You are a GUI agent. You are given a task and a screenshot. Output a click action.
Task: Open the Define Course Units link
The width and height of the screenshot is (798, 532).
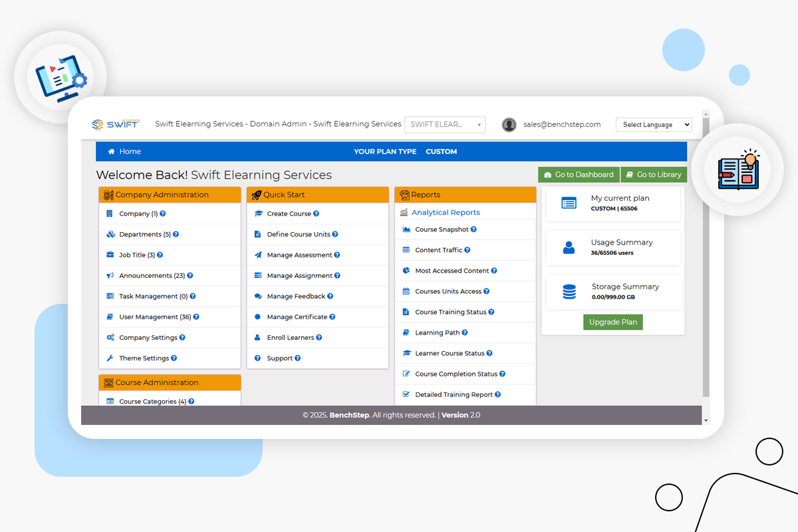(299, 235)
